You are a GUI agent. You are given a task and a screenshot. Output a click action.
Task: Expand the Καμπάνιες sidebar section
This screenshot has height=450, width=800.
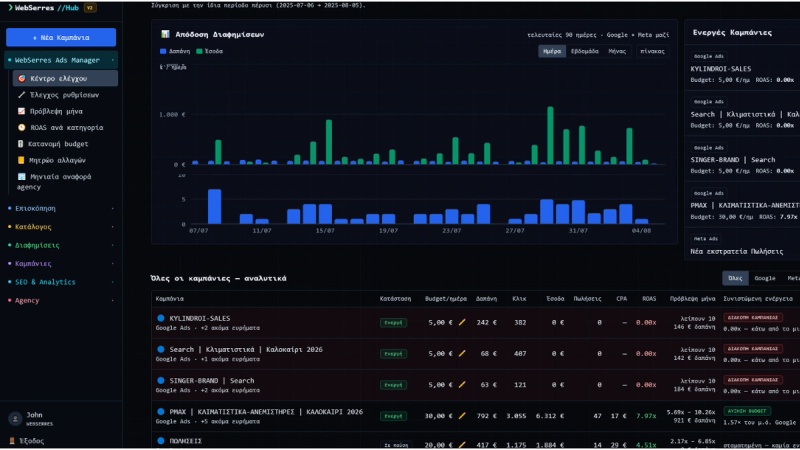click(61, 263)
